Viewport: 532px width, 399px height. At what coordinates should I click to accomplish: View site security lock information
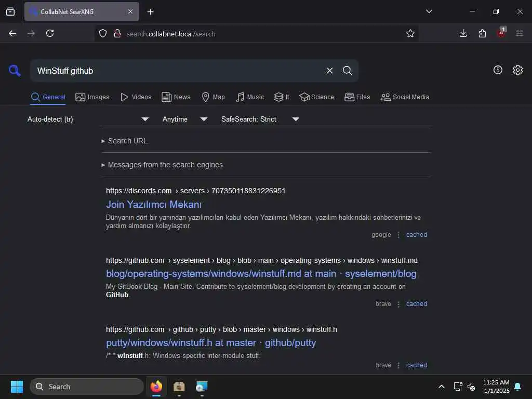117,33
